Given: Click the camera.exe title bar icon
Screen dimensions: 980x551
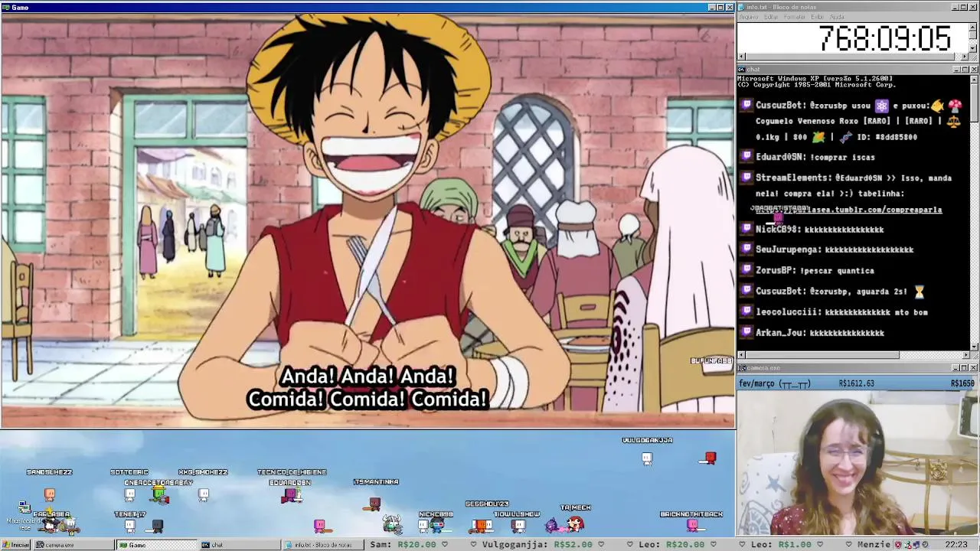Looking at the screenshot, I should click(742, 368).
